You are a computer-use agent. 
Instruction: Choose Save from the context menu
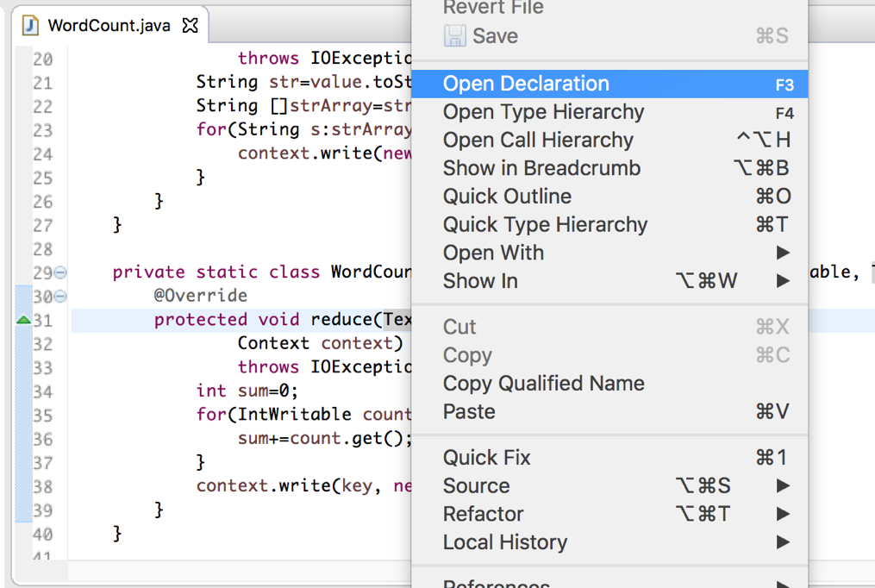click(x=609, y=36)
